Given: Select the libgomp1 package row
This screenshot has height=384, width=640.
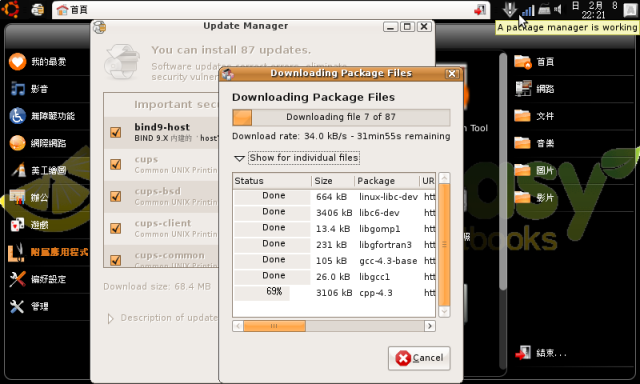Looking at the screenshot, I should tap(334, 229).
